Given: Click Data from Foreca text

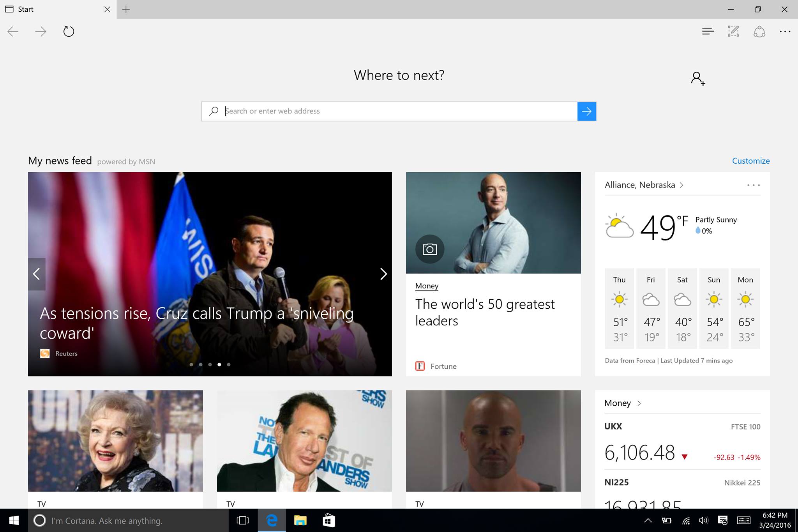Looking at the screenshot, I should tap(630, 361).
